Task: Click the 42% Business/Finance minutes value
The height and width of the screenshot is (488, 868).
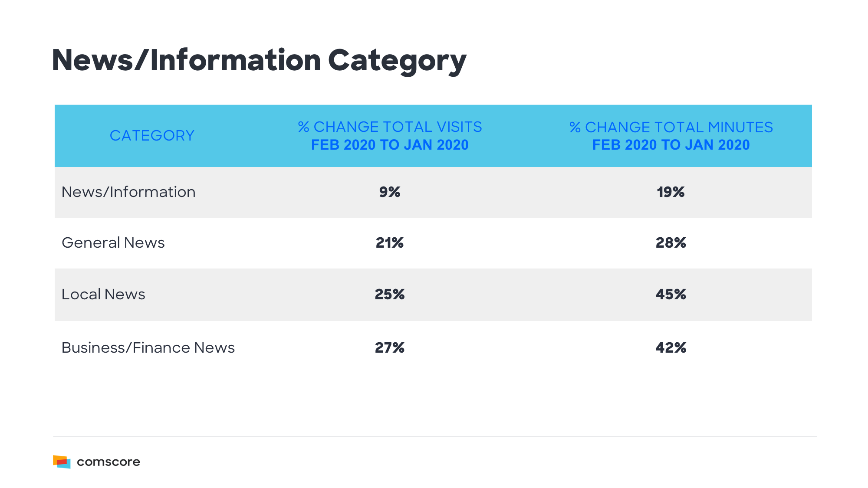Action: pyautogui.click(x=671, y=347)
